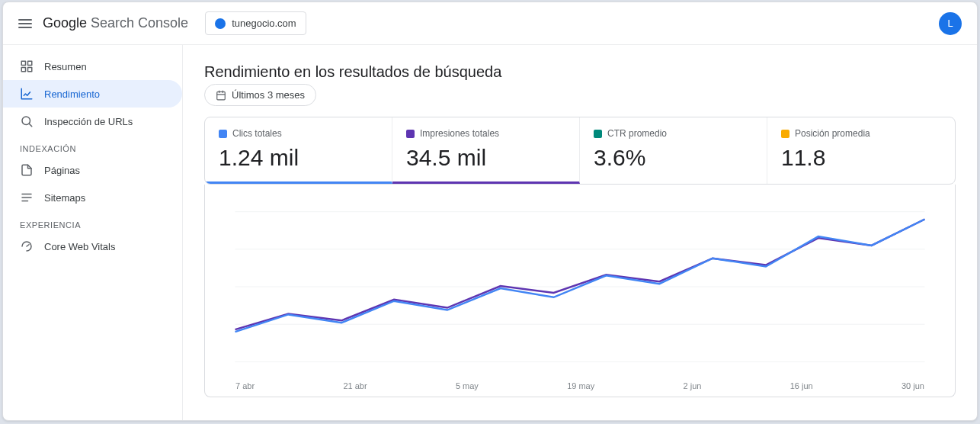Click the Páginas document icon
The height and width of the screenshot is (424, 980).
click(27, 170)
